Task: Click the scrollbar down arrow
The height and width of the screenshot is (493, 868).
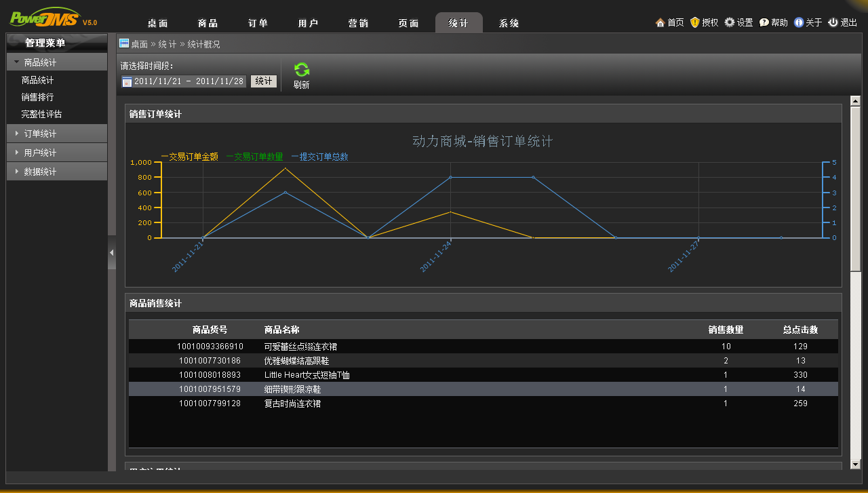Action: coord(855,464)
